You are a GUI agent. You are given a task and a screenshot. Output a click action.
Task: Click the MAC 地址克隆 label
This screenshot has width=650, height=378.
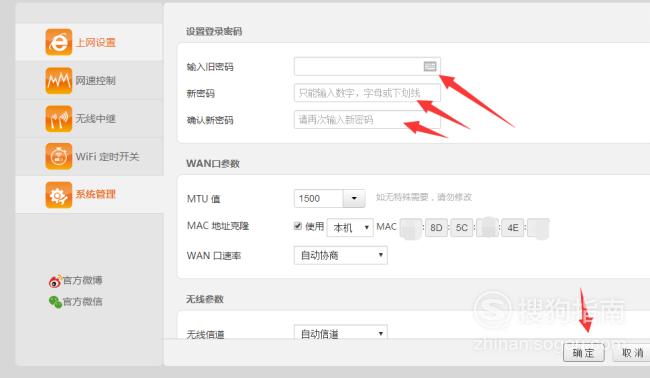point(218,226)
